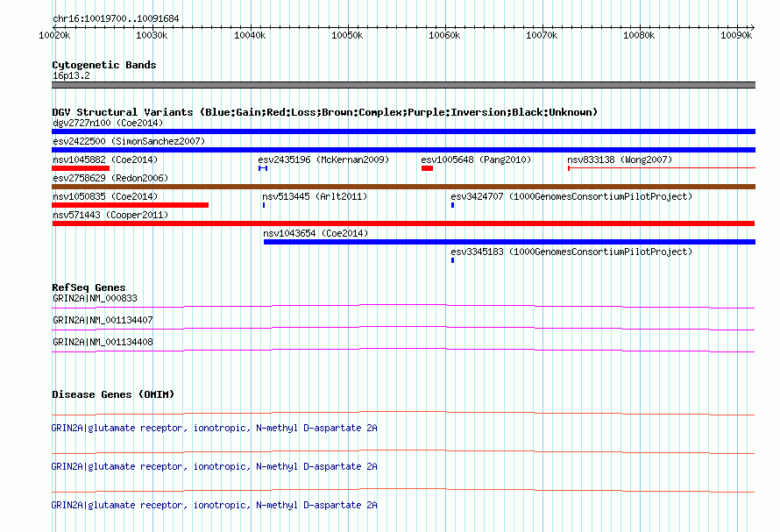
Task: Open the nsv1045882 (Coe2014) label
Action: [x=105, y=160]
